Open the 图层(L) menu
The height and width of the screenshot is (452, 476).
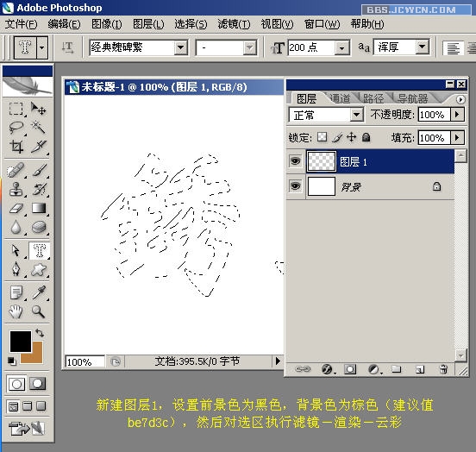pos(148,24)
